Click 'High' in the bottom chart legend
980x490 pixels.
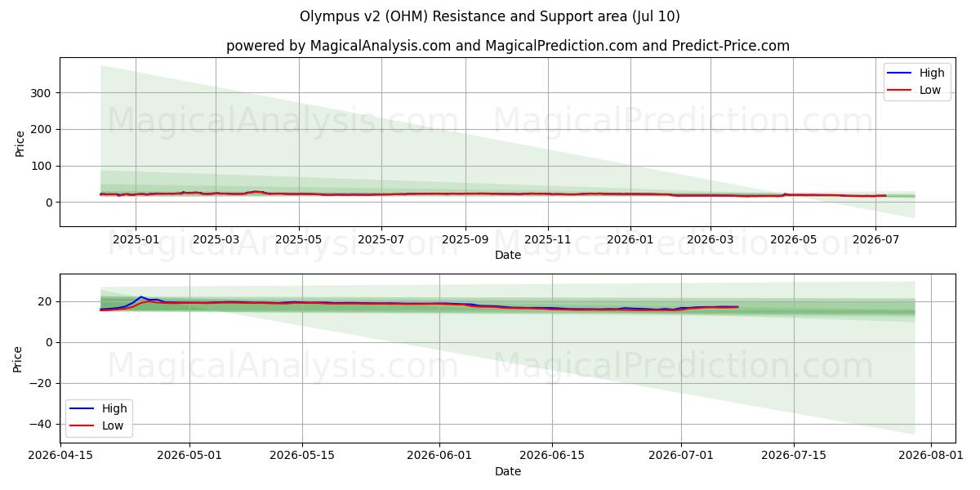tap(114, 408)
